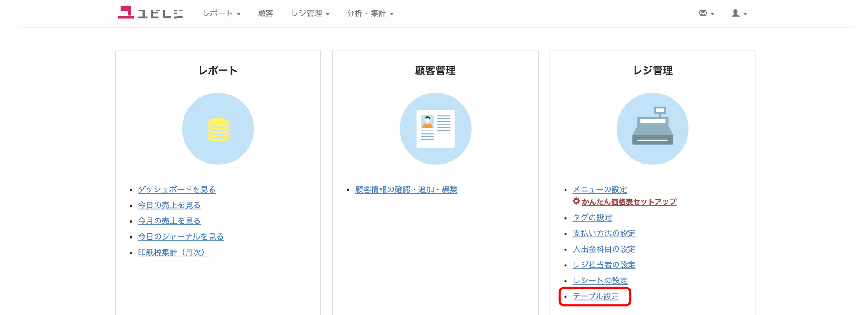
Task: Click the gear icon beside かんたん価格表セットアップ
Action: pos(576,201)
